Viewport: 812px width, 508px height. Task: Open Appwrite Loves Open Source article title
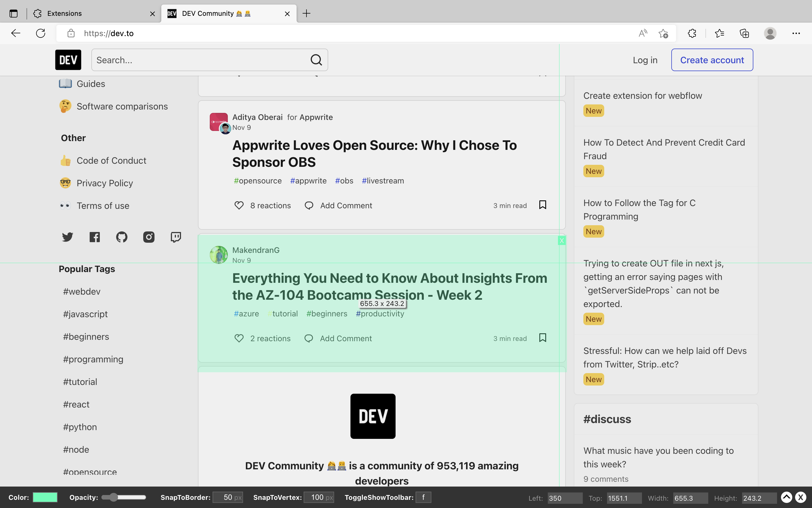click(374, 154)
